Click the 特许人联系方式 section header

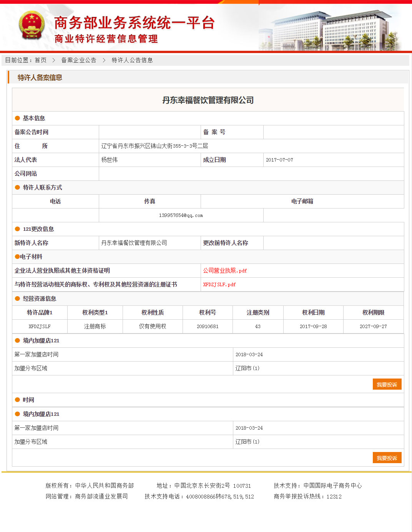(42, 187)
